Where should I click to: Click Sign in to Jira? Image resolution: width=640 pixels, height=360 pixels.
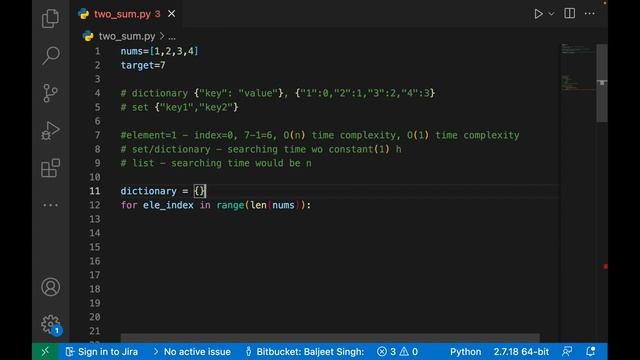coord(102,351)
